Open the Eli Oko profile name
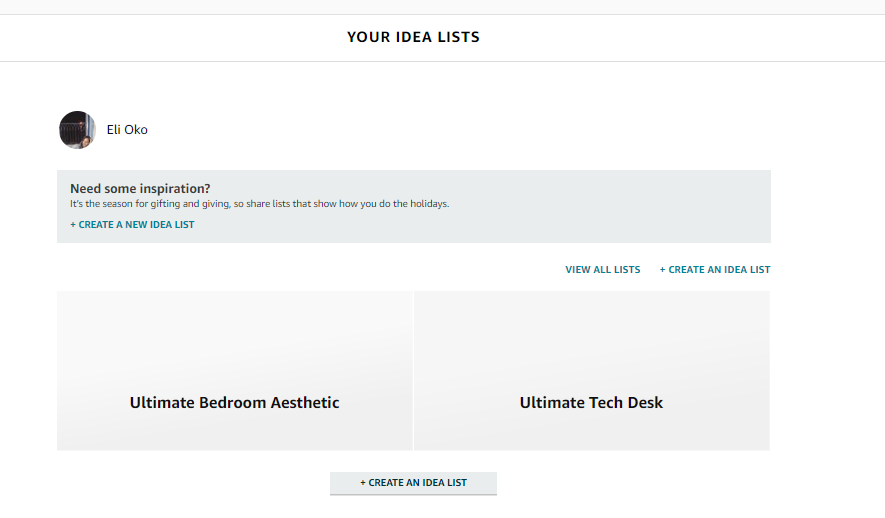 point(127,130)
